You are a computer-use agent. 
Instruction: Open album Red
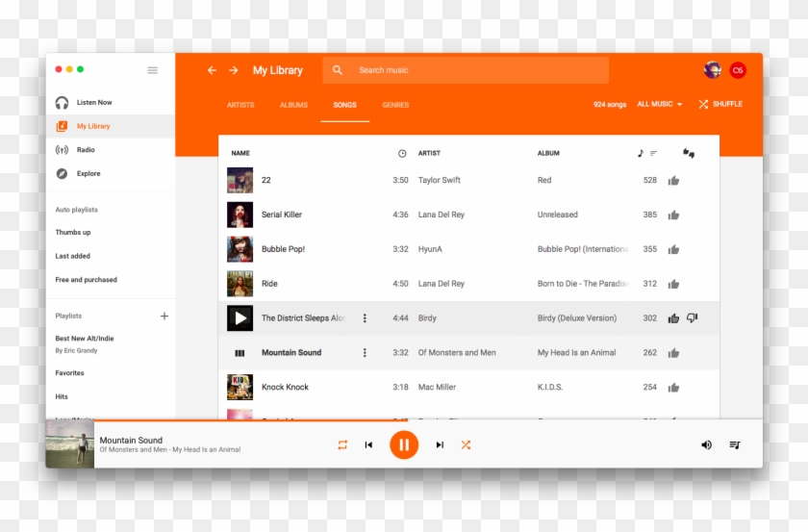point(544,180)
